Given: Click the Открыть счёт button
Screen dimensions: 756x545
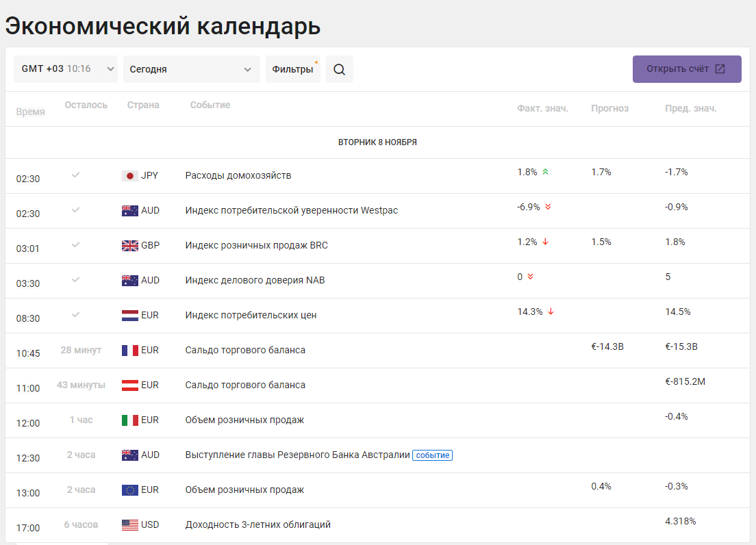Looking at the screenshot, I should (x=687, y=69).
